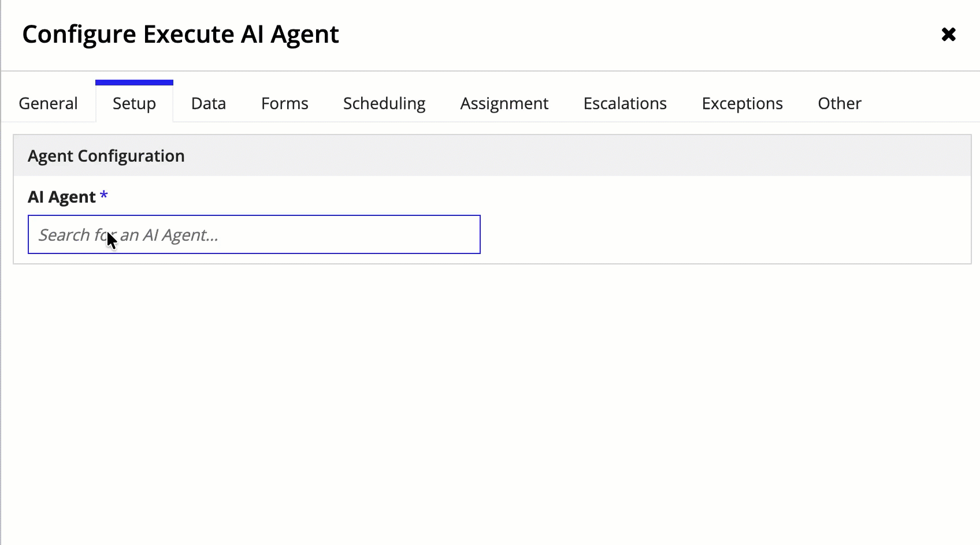This screenshot has height=545, width=980.
Task: Switch to the Data tab
Action: point(209,103)
